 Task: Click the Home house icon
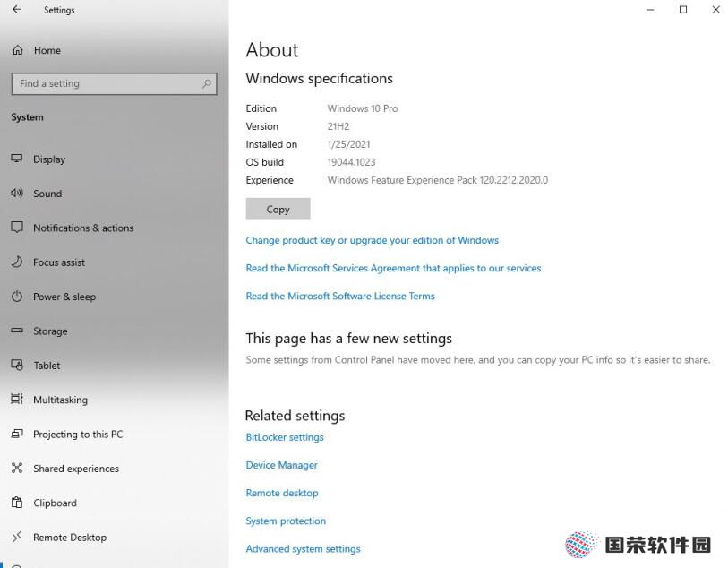pyautogui.click(x=18, y=50)
